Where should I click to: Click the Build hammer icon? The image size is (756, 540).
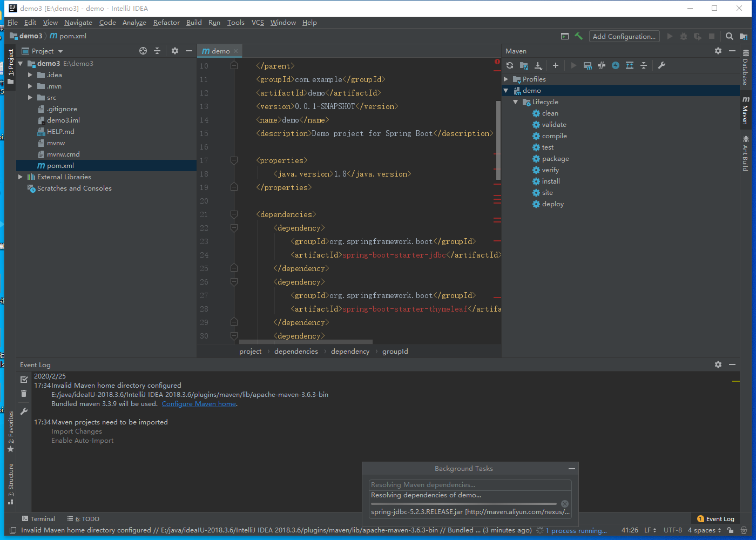tap(578, 36)
